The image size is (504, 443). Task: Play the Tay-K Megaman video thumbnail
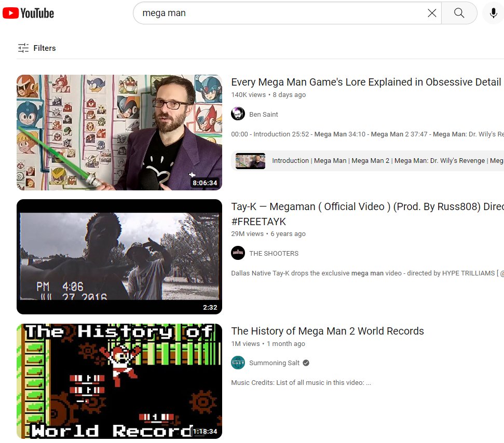(x=119, y=257)
